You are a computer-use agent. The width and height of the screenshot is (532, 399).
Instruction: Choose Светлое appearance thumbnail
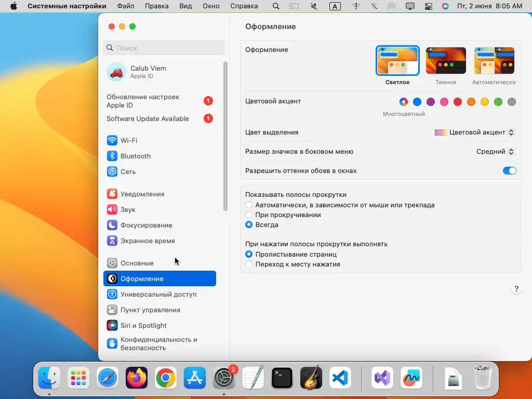pos(397,61)
